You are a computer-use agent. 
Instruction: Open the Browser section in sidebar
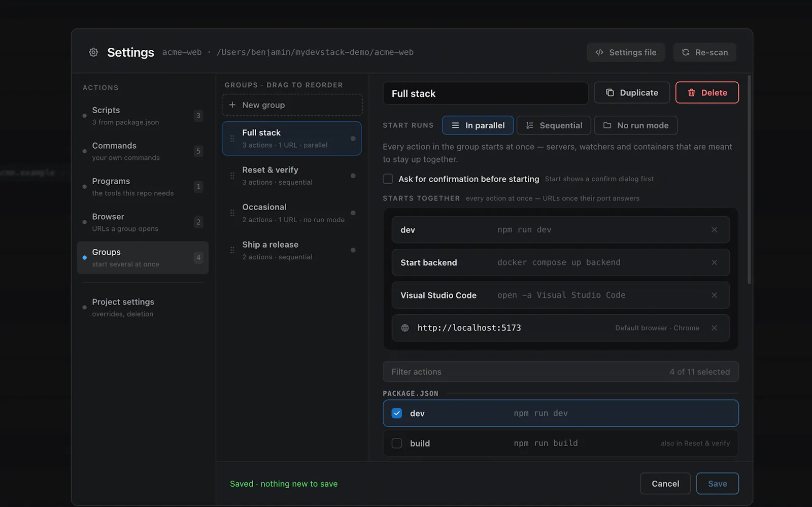click(x=143, y=222)
